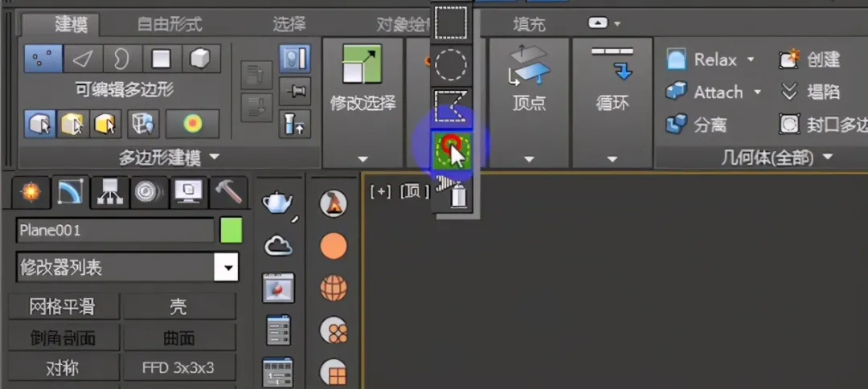Choose circular selection region
This screenshot has width=868, height=389.
451,66
